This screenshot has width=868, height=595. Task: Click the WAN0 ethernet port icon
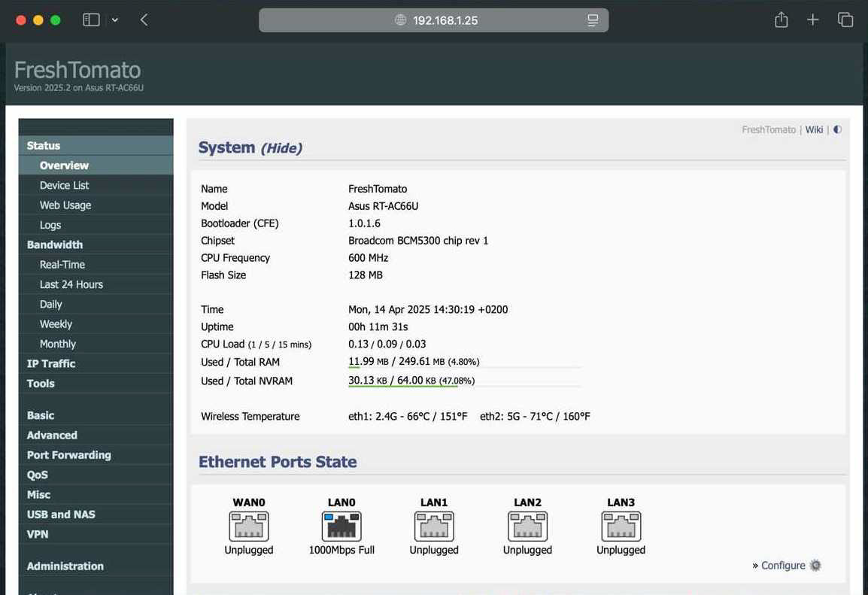pos(248,526)
